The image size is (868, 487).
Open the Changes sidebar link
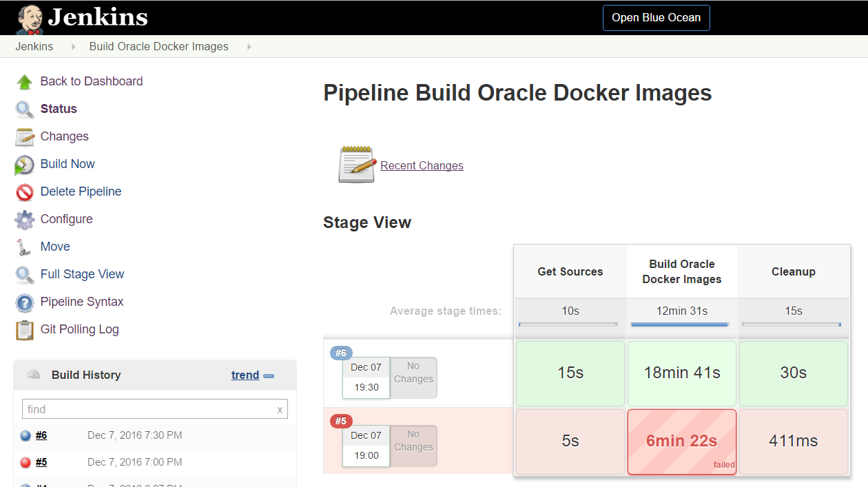point(65,136)
